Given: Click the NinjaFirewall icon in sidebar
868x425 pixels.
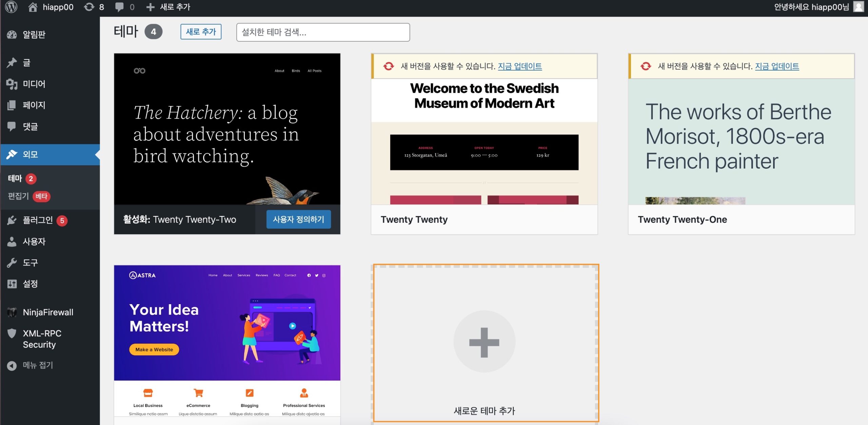Looking at the screenshot, I should pyautogui.click(x=12, y=312).
